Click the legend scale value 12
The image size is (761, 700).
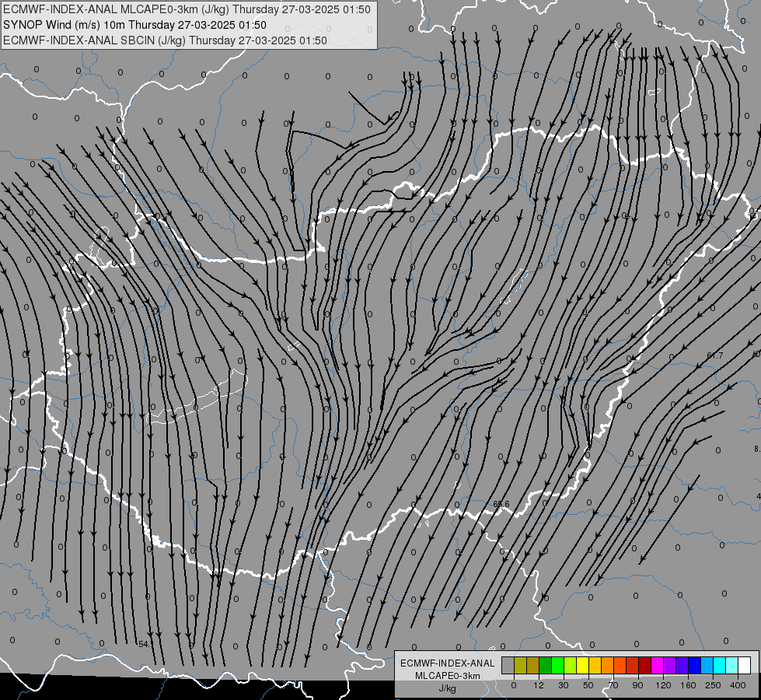point(539,685)
